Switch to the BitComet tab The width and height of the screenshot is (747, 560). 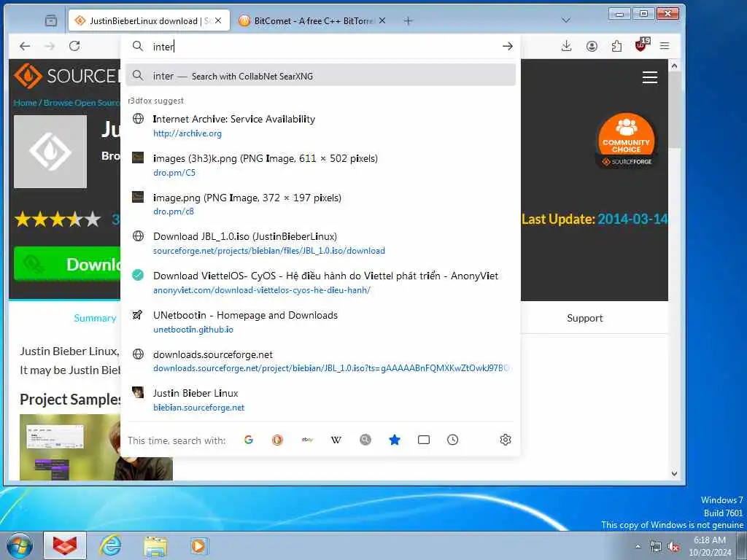point(312,21)
